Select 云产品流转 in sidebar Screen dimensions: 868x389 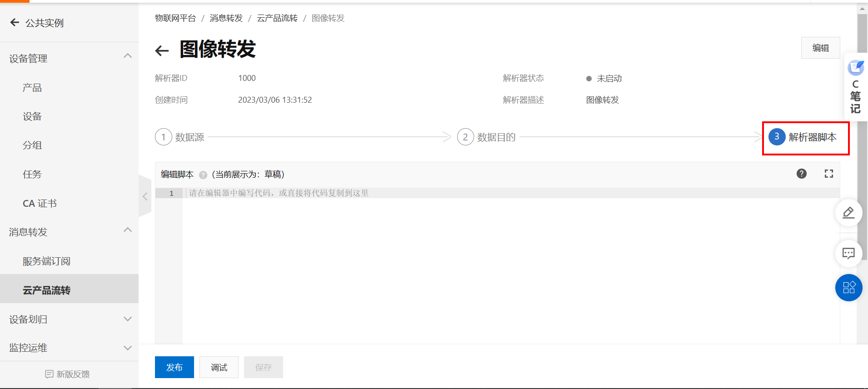click(x=69, y=289)
